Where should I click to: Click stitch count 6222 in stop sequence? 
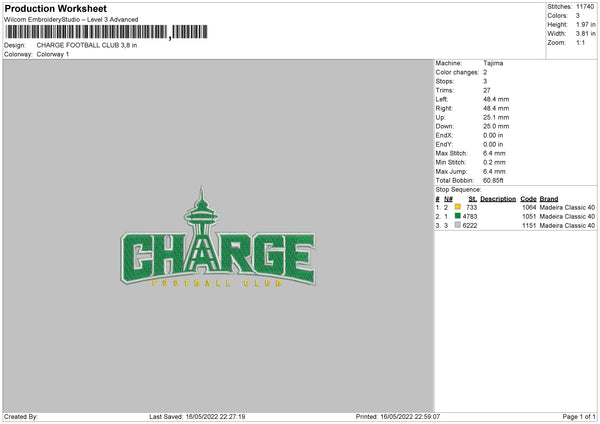click(x=470, y=226)
